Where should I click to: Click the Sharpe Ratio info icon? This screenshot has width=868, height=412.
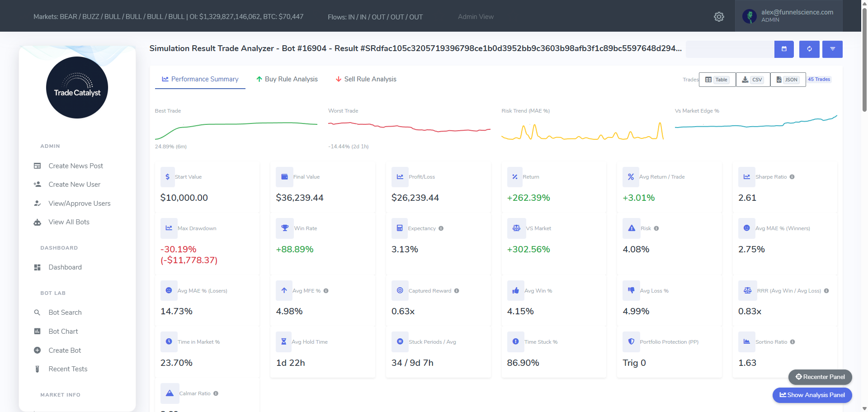click(792, 177)
